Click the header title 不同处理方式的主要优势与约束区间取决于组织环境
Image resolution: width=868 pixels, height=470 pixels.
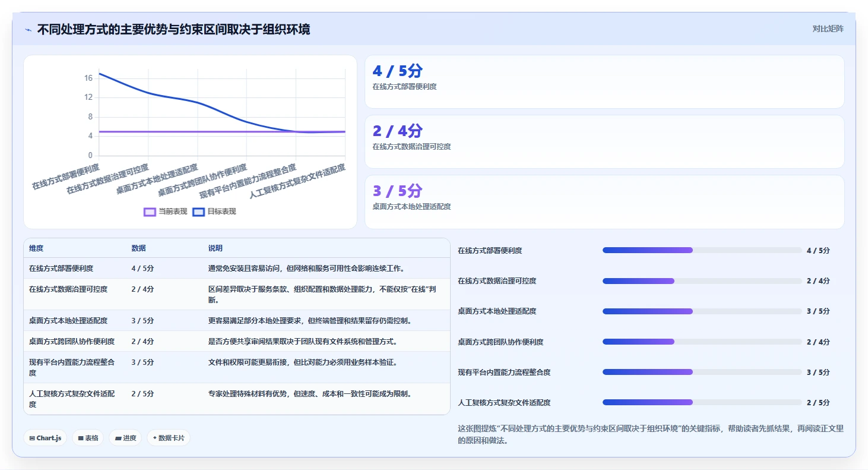[173, 29]
